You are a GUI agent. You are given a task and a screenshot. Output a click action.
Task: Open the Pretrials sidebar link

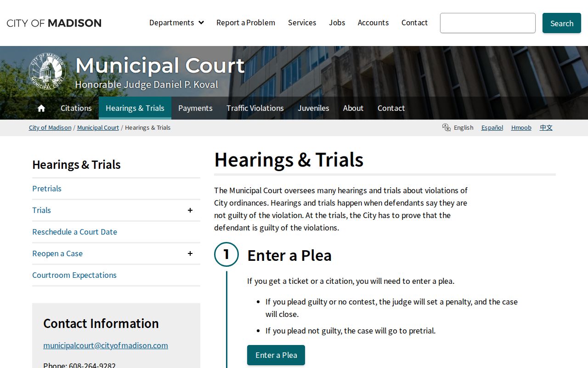pyautogui.click(x=47, y=189)
